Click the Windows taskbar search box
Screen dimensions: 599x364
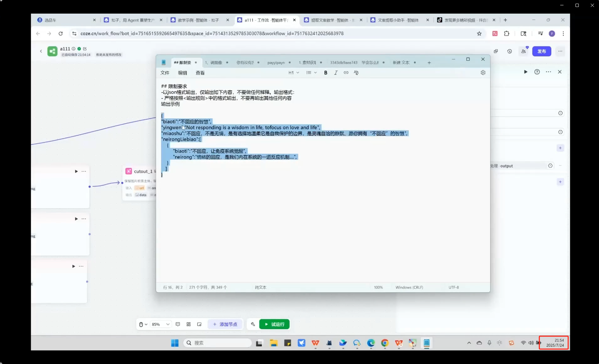coord(217,343)
